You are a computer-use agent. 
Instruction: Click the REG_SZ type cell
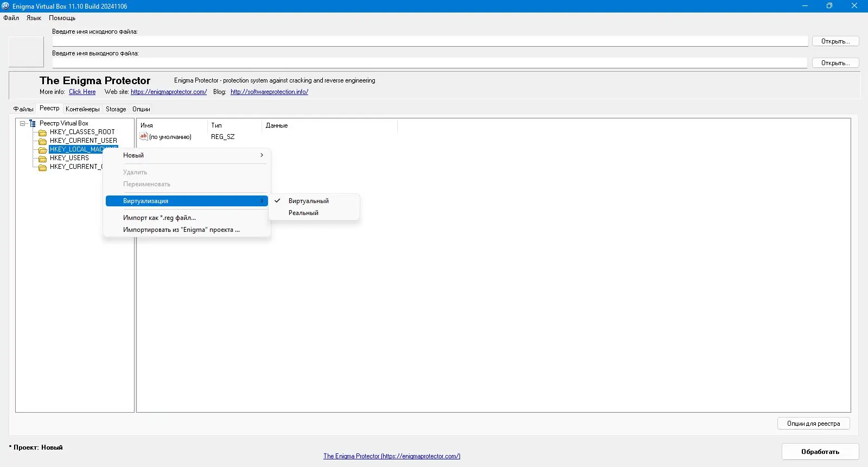tap(223, 137)
